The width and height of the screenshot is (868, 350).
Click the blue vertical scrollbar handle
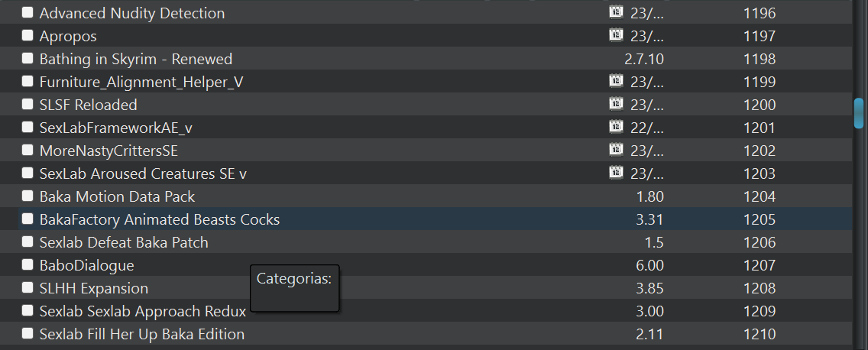click(x=859, y=114)
